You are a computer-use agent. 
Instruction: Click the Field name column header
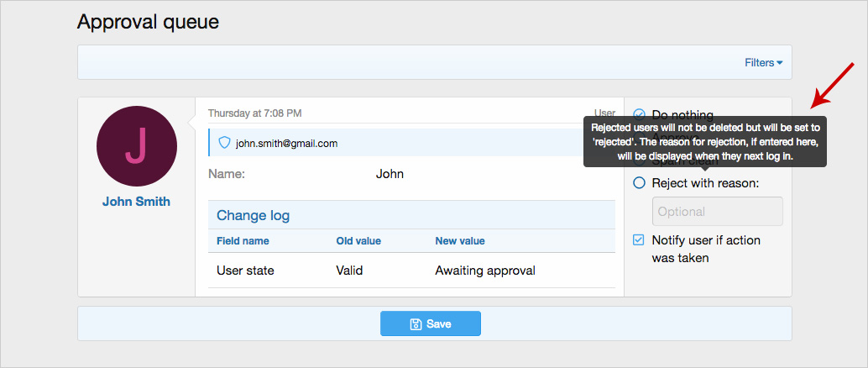[x=243, y=241]
